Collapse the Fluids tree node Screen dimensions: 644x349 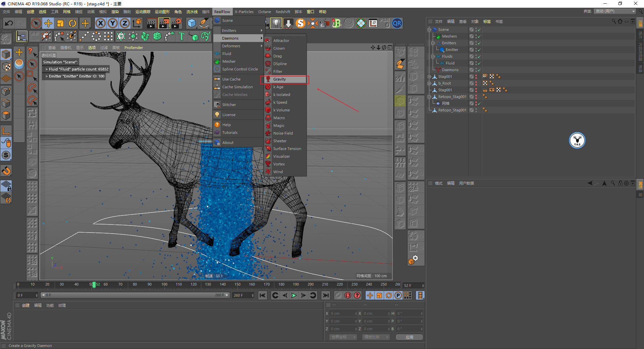point(433,56)
